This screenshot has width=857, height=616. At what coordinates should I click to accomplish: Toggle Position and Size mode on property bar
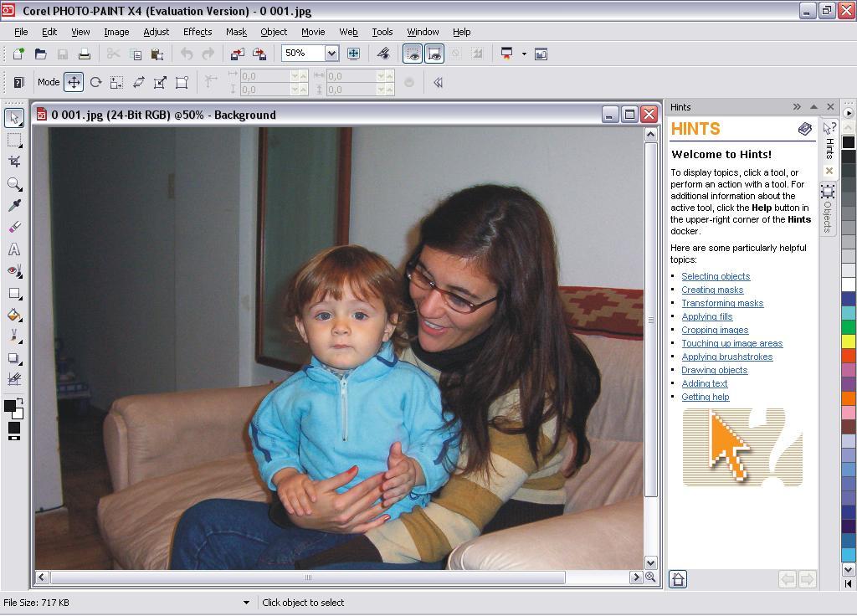74,82
